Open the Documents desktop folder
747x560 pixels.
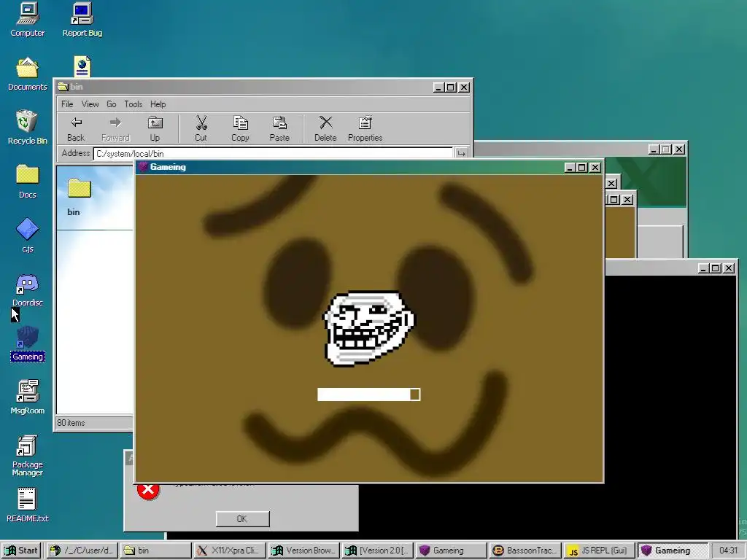point(27,74)
